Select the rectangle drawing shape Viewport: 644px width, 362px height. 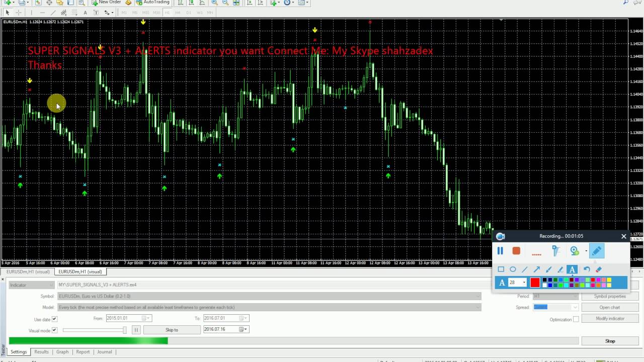[x=501, y=269]
